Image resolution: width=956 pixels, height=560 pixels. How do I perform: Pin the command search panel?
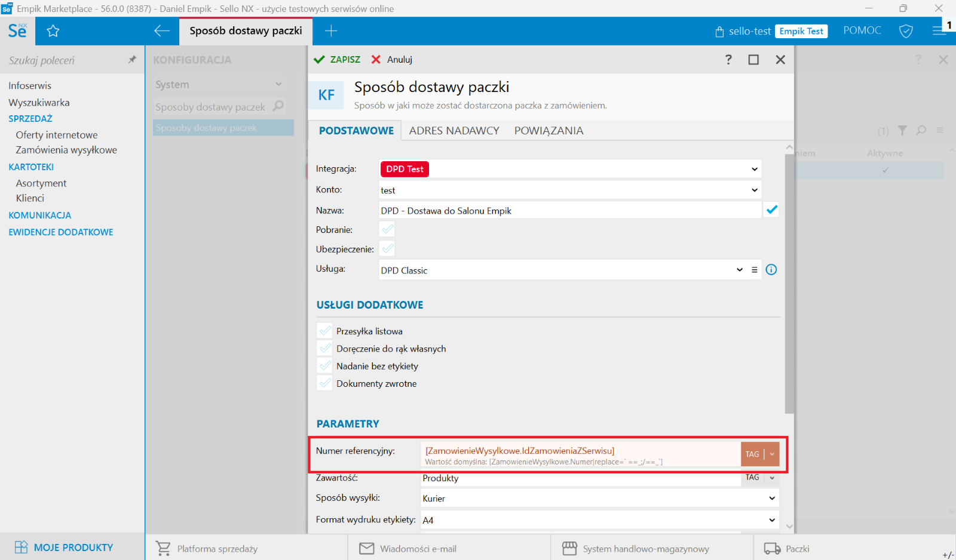[x=132, y=60]
